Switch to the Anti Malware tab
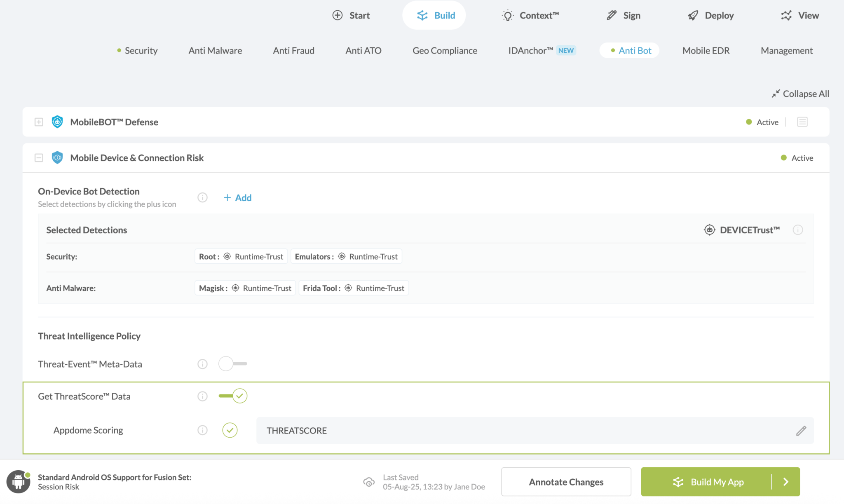Viewport: 844px width, 504px height. 215,50
